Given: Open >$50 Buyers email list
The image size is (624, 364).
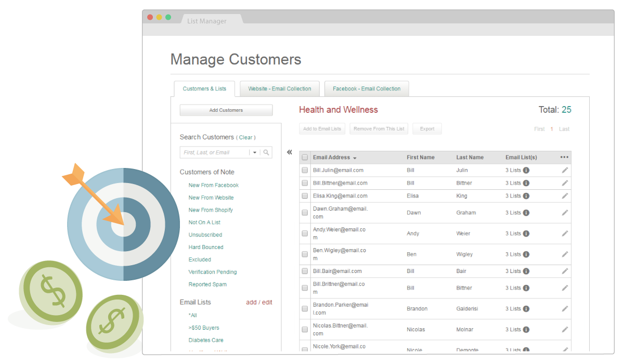Looking at the screenshot, I should pyautogui.click(x=204, y=328).
